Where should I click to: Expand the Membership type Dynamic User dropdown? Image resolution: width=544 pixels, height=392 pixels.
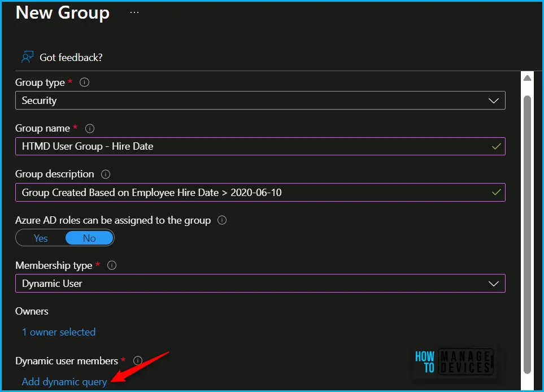[260, 284]
